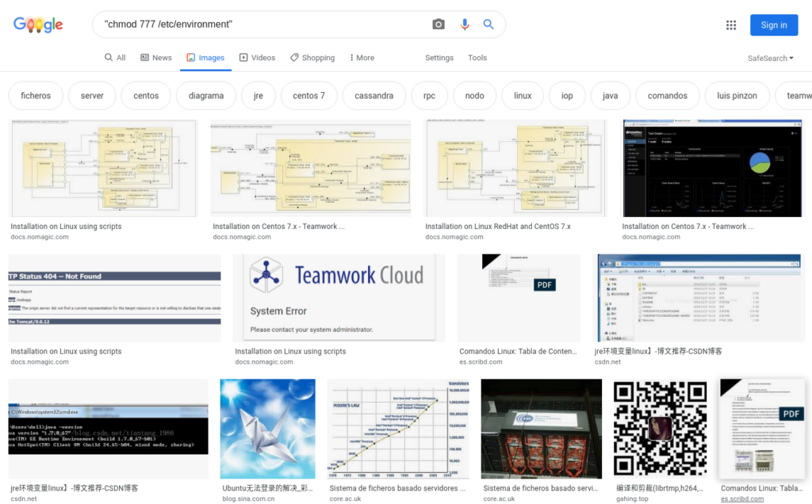Open Teamwork Cloud System Error thumbnail

click(339, 297)
